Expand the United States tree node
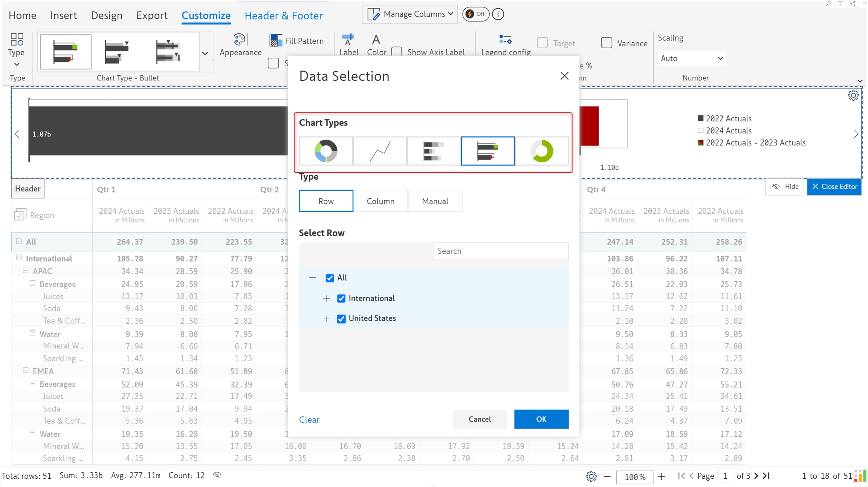This screenshot has height=487, width=868. pyautogui.click(x=326, y=319)
